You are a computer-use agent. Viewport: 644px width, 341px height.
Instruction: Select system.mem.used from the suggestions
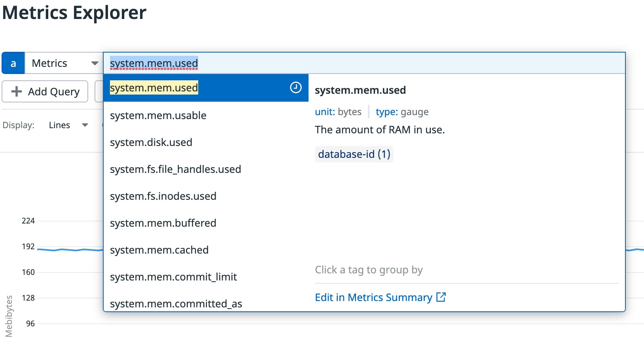point(154,88)
